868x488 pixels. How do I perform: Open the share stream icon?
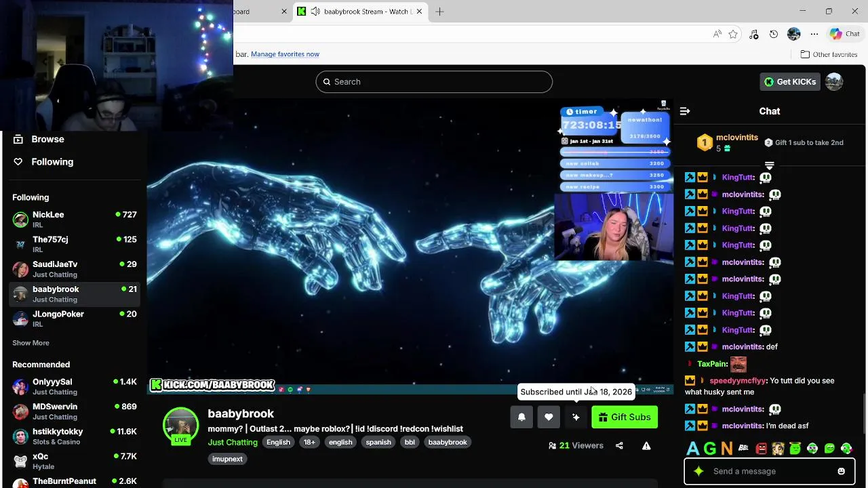[619, 445]
